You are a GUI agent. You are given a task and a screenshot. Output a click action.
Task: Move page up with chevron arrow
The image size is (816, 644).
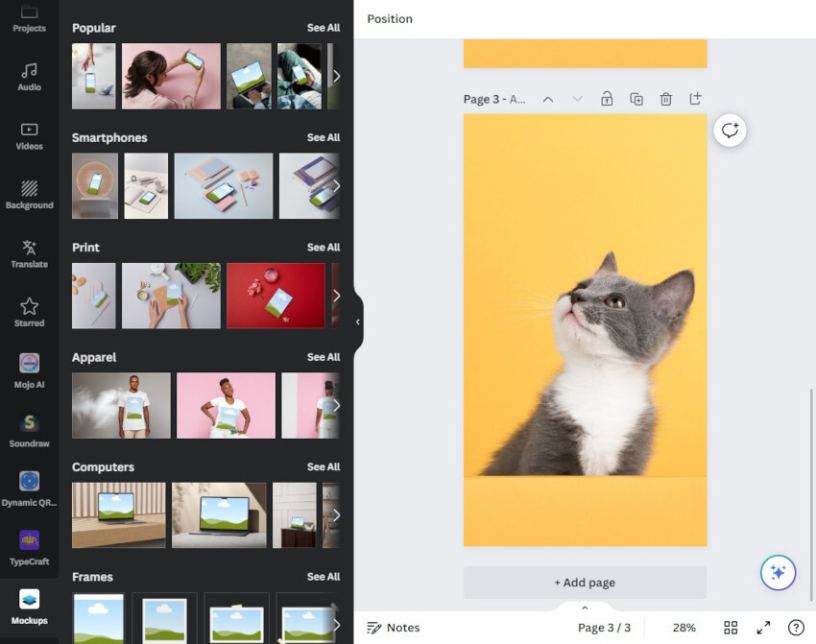click(x=548, y=99)
